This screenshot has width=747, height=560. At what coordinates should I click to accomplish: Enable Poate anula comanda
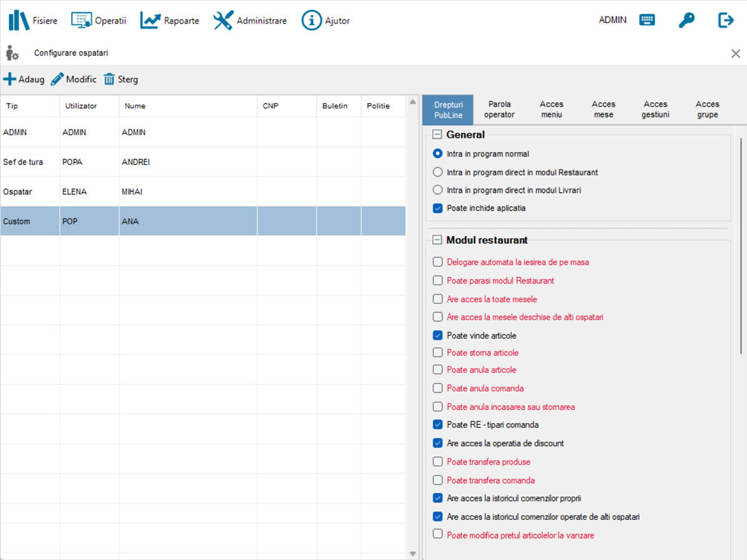(438, 388)
